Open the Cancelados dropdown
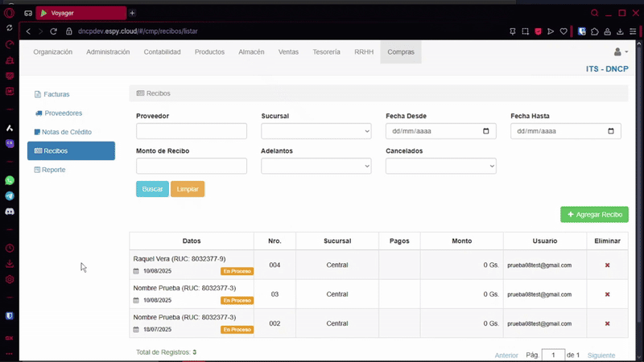This screenshot has width=644, height=362. [440, 166]
